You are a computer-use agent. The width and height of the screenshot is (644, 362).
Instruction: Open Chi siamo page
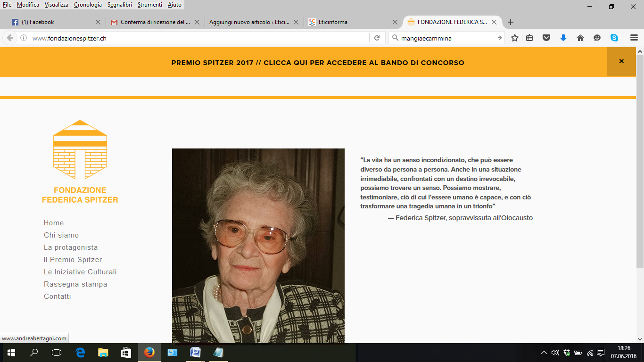[61, 235]
